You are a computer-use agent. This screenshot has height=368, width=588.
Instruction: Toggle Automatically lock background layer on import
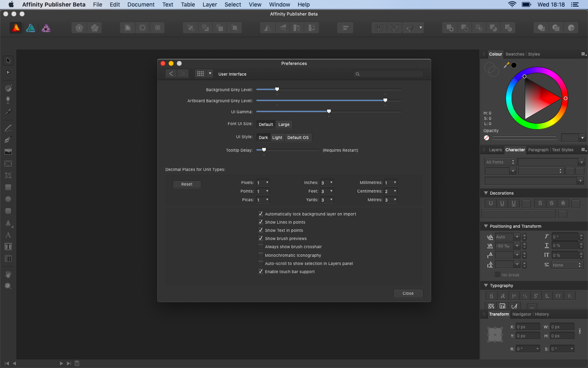coord(261,214)
